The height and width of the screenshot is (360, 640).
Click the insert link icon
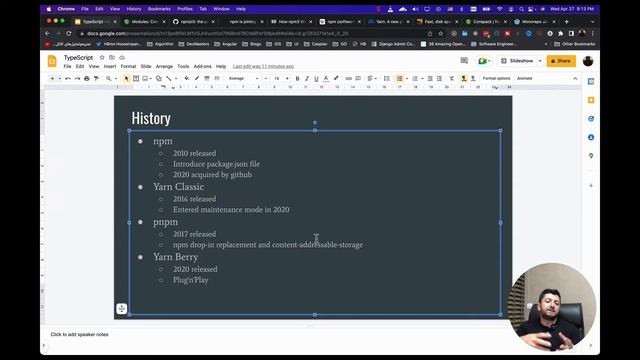pyautogui.click(x=349, y=78)
